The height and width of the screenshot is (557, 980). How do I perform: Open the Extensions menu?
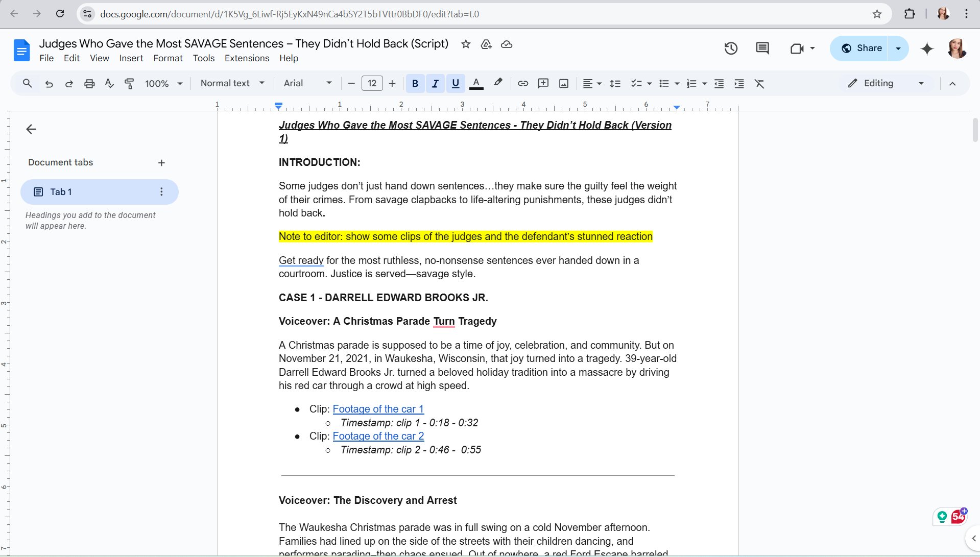click(x=247, y=58)
